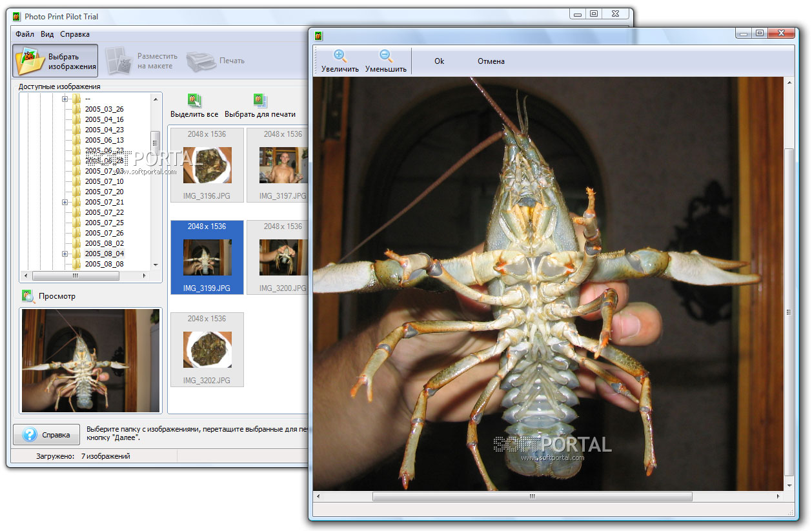Viewport: 812px width, 531px height.
Task: Click folder tree scroll left arrow
Action: coord(25,276)
